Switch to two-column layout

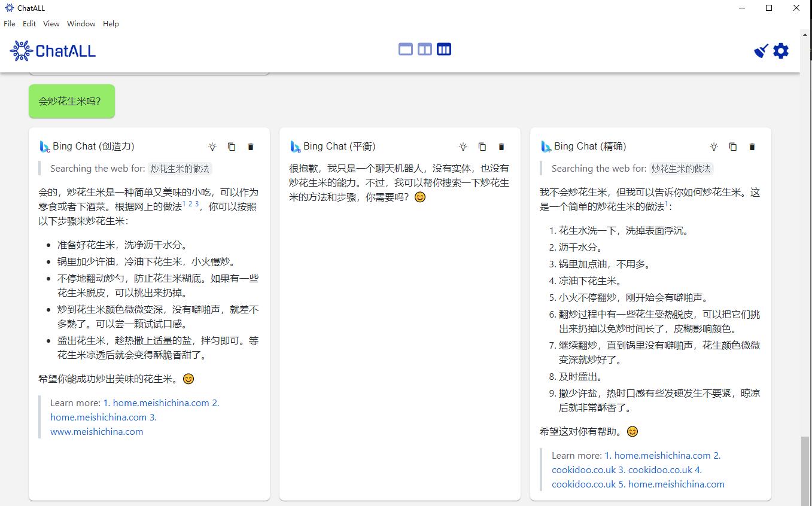tap(425, 50)
